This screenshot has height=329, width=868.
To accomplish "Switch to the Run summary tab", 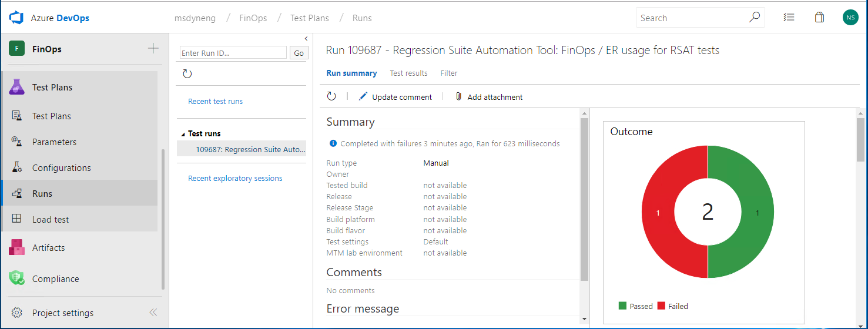I will click(x=351, y=73).
